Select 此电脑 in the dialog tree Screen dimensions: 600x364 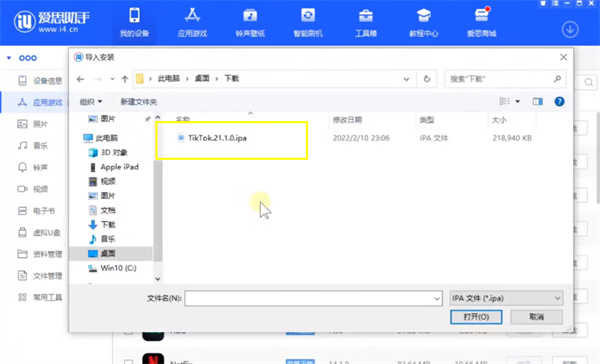click(x=101, y=138)
